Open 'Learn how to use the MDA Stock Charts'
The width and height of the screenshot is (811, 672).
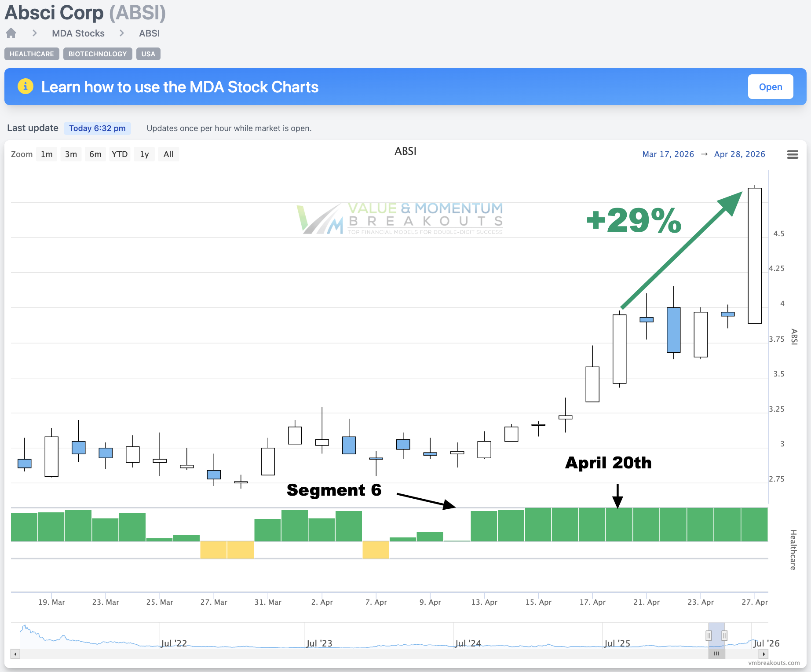pyautogui.click(x=180, y=87)
